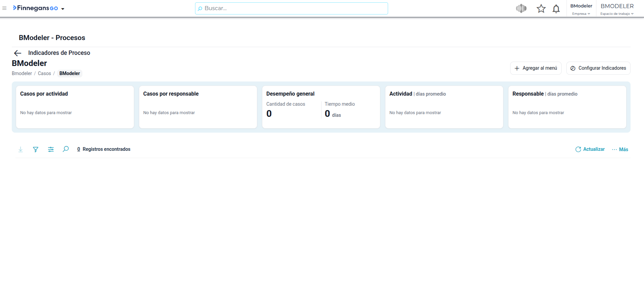
Task: Open the notifications bell icon
Action: pos(556,9)
